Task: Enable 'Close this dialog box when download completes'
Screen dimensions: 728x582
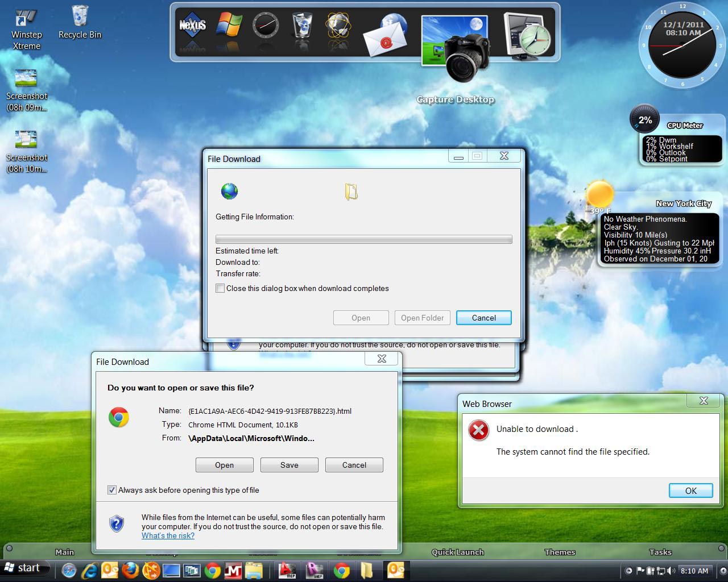Action: 220,288
